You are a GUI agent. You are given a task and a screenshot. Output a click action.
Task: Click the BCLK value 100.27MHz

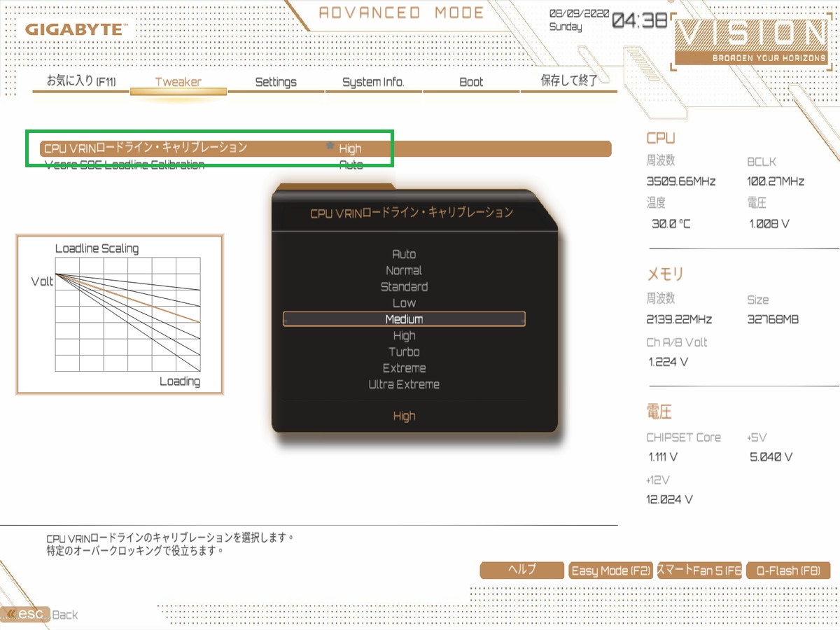(776, 181)
